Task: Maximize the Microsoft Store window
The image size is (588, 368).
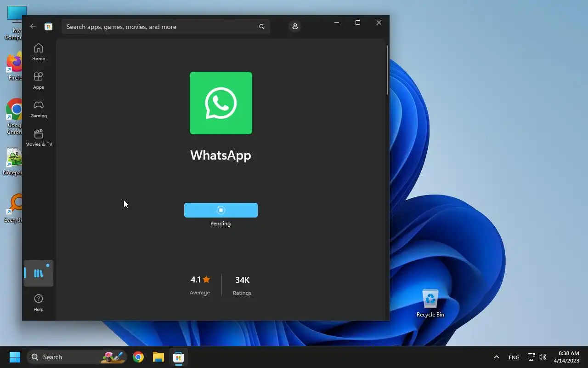Action: pos(358,23)
